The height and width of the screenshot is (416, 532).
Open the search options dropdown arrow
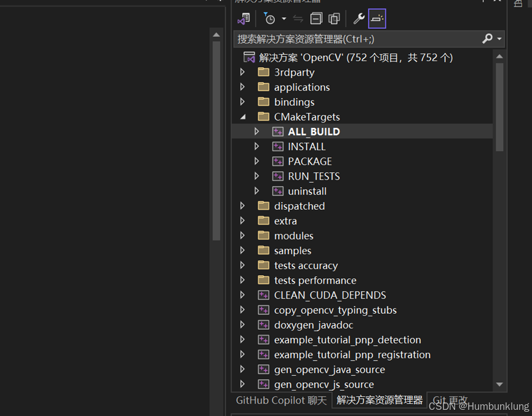click(x=499, y=39)
